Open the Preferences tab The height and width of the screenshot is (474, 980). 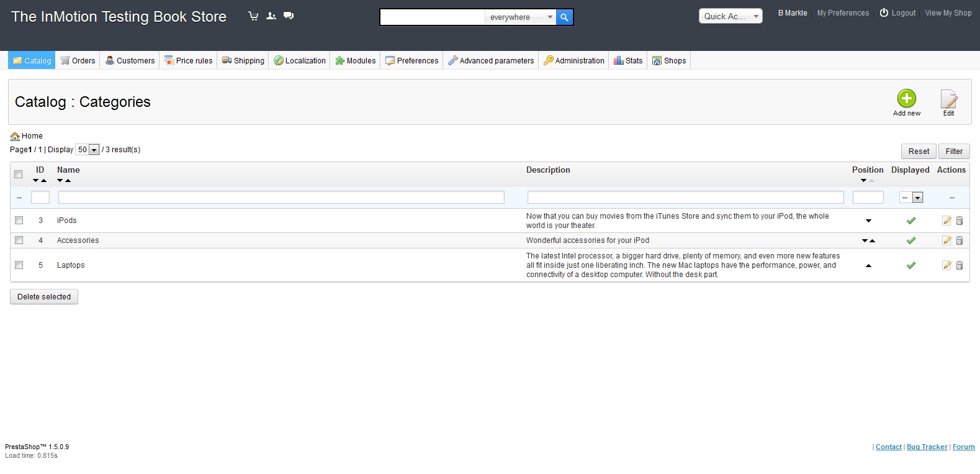point(411,60)
